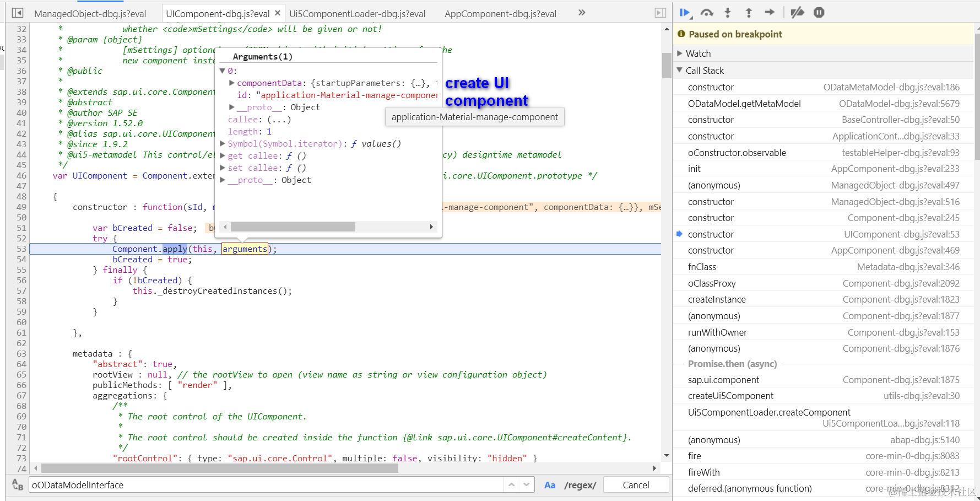The image size is (980, 501).
Task: Step over next function call icon
Action: coord(707,13)
